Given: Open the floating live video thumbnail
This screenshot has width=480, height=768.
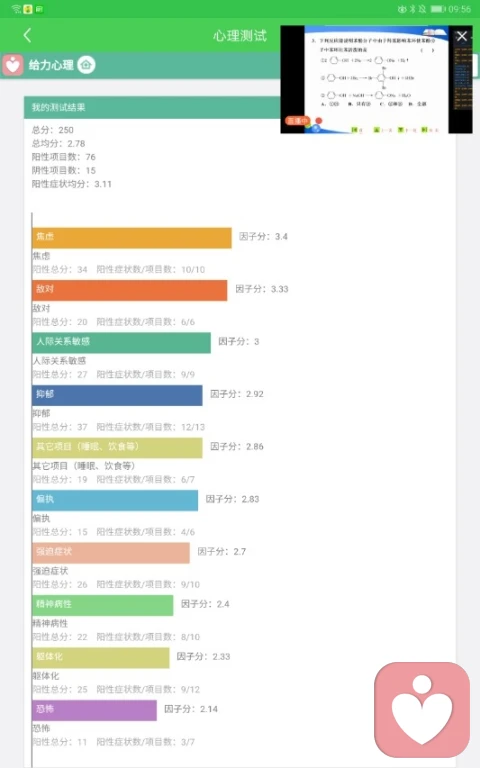Looking at the screenshot, I should click(376, 79).
